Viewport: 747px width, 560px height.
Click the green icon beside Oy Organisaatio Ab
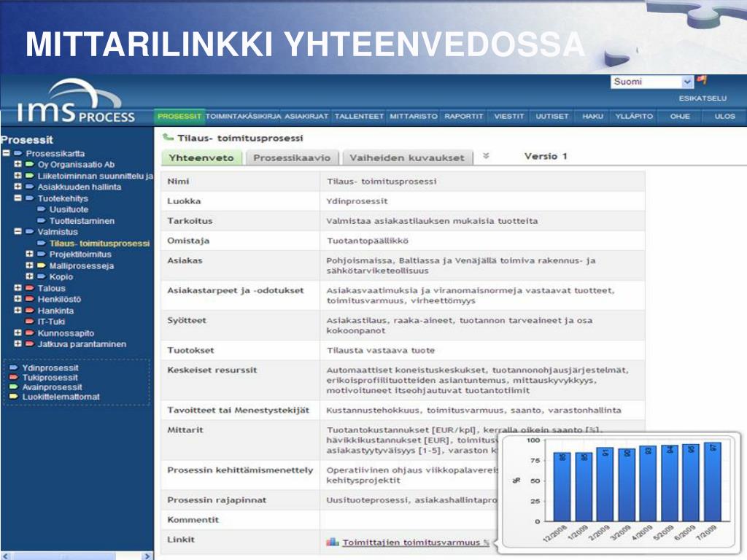pyautogui.click(x=29, y=164)
